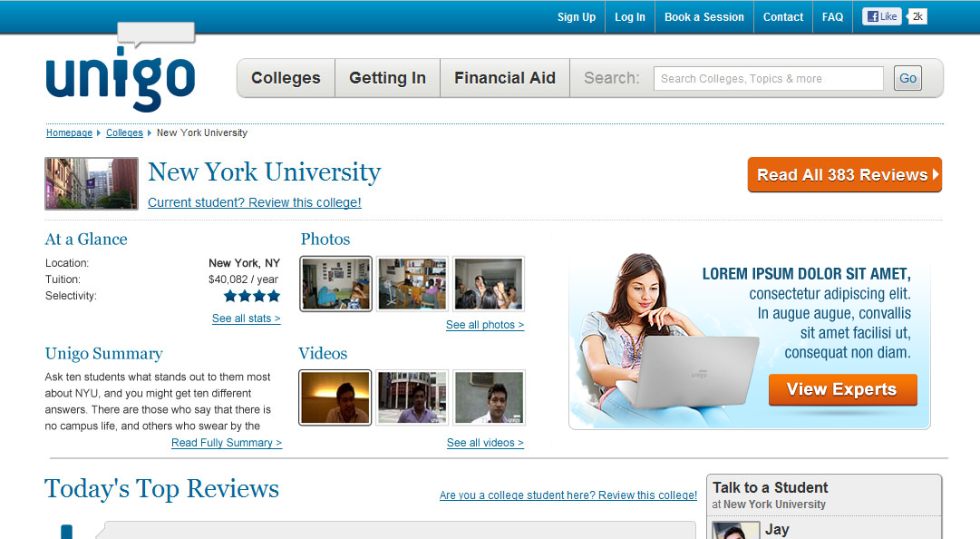Open the Contact page
This screenshot has width=980, height=539.
782,17
